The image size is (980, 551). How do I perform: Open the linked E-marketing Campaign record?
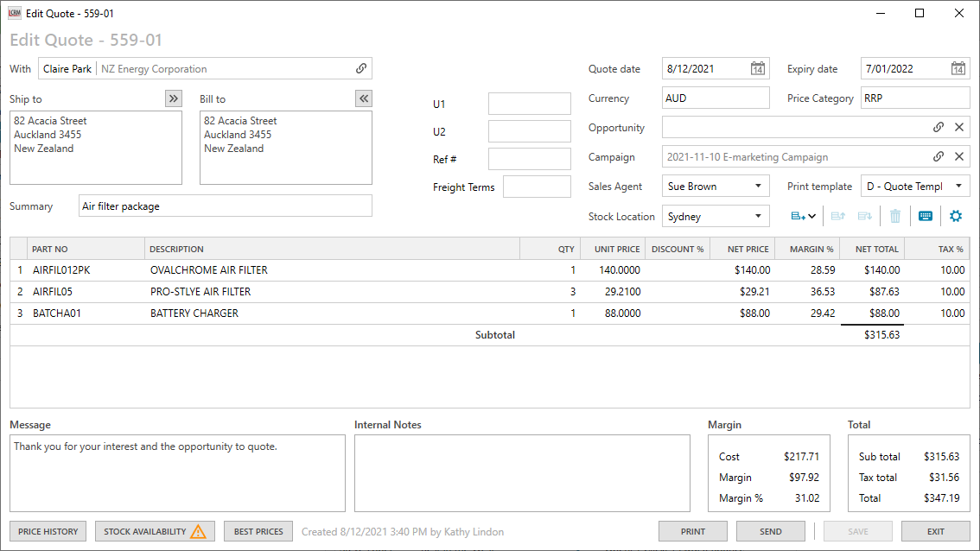pyautogui.click(x=939, y=156)
